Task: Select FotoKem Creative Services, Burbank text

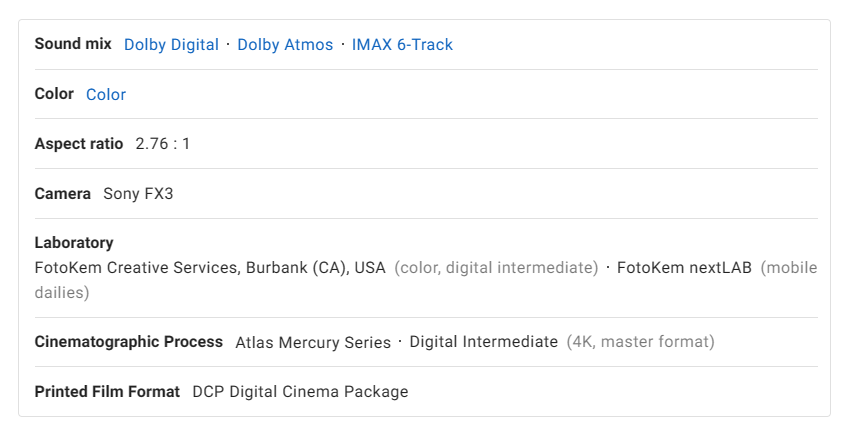Action: [210, 268]
